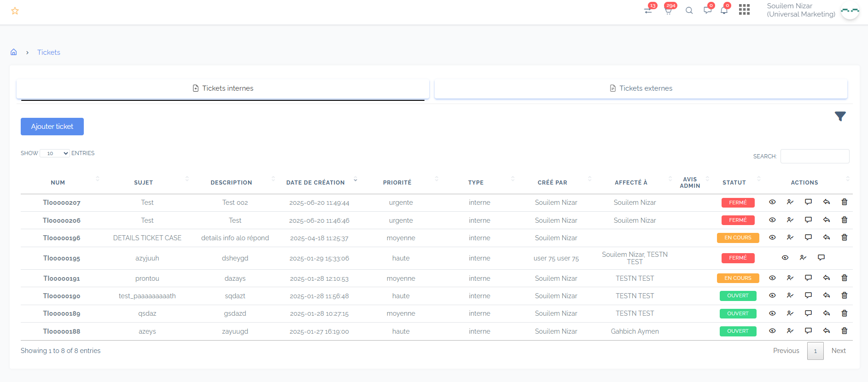Viewport: 868px width, 382px height.
Task: Click the favorite star icon
Action: pyautogui.click(x=15, y=11)
